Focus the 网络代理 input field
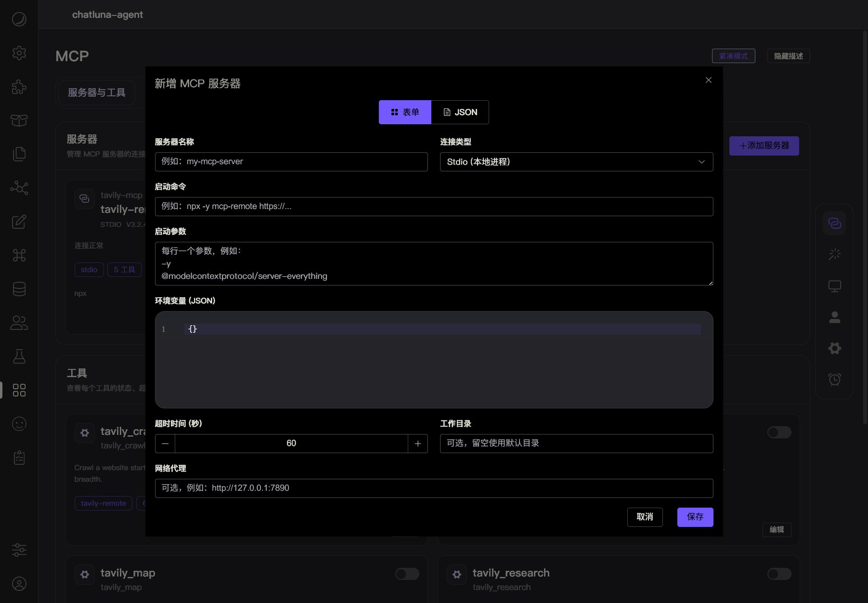Viewport: 868px width, 603px height. tap(434, 488)
